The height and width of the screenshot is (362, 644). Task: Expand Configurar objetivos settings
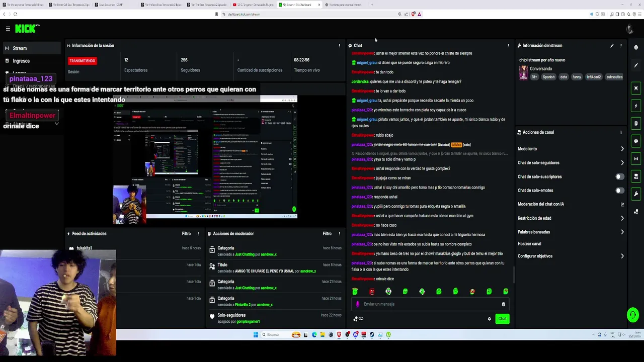coord(571,256)
